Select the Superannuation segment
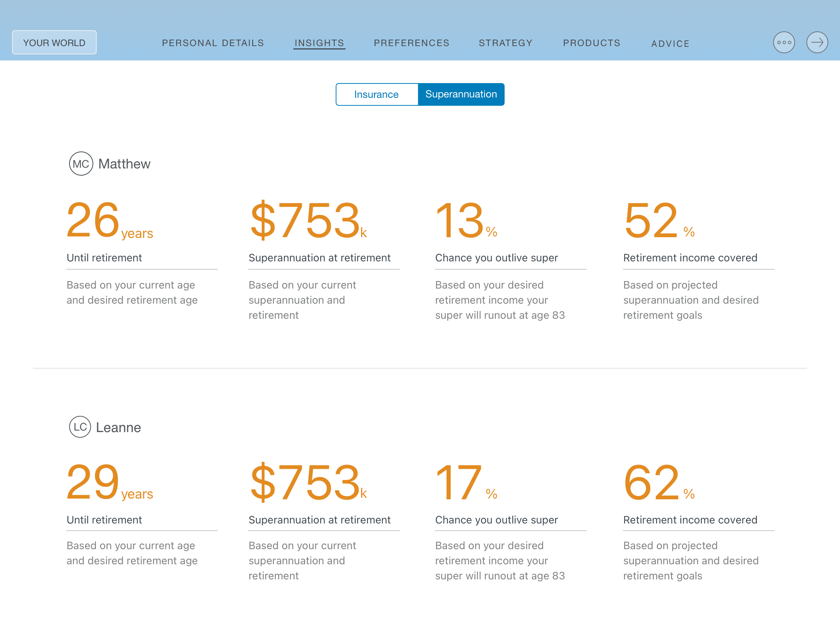 tap(461, 94)
